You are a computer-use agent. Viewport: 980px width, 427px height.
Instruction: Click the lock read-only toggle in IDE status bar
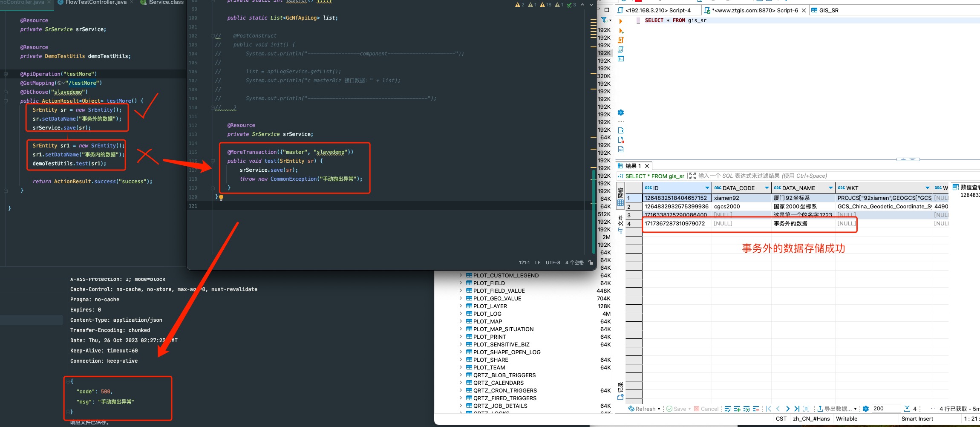591,263
